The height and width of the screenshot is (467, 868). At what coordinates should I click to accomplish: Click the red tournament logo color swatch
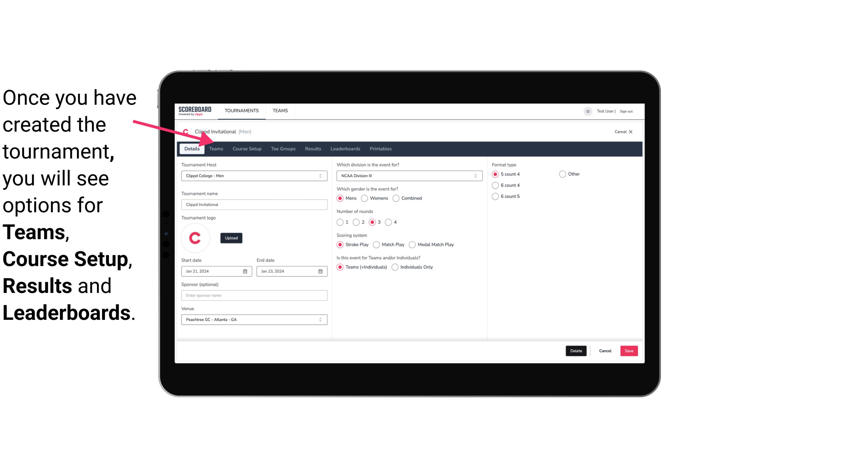coord(195,237)
